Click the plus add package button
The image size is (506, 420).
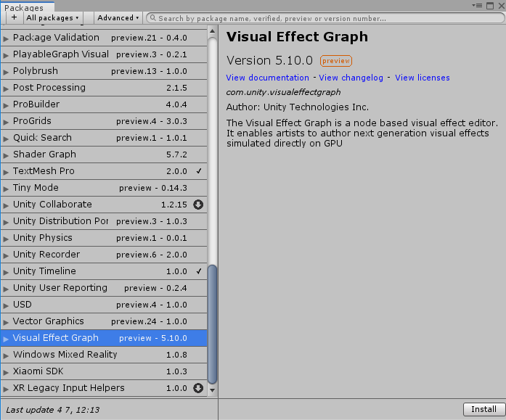point(15,17)
